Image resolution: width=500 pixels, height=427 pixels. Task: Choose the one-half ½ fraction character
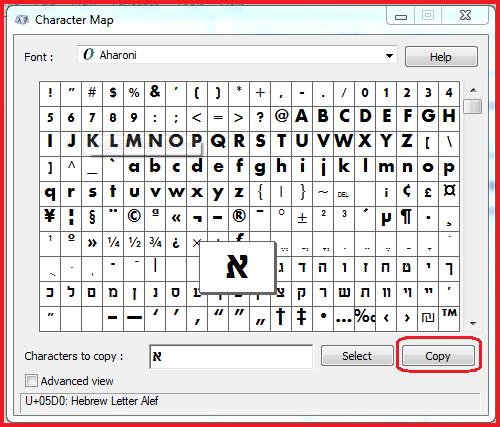134,244
